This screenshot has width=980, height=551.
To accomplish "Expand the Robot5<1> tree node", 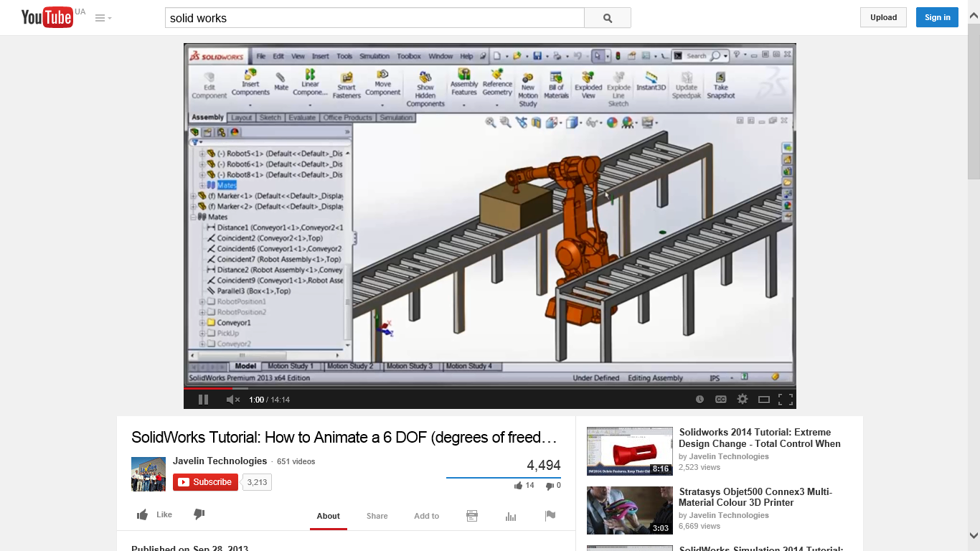I will pyautogui.click(x=202, y=154).
